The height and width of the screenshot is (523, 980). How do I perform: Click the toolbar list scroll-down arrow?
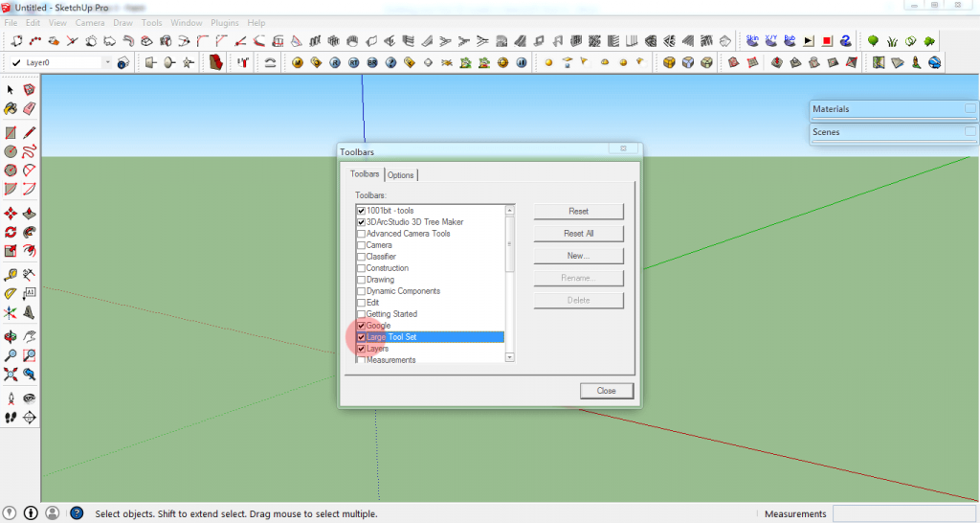click(x=509, y=357)
